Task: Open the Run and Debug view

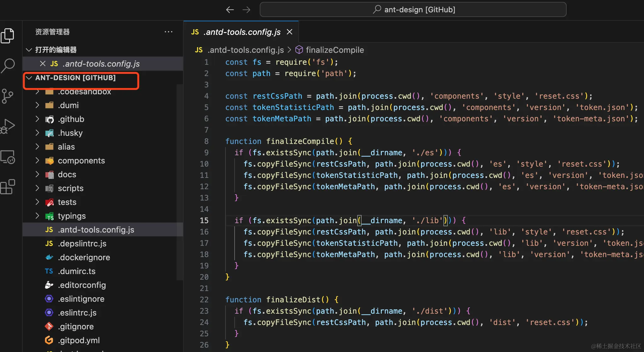Action: pos(8,126)
